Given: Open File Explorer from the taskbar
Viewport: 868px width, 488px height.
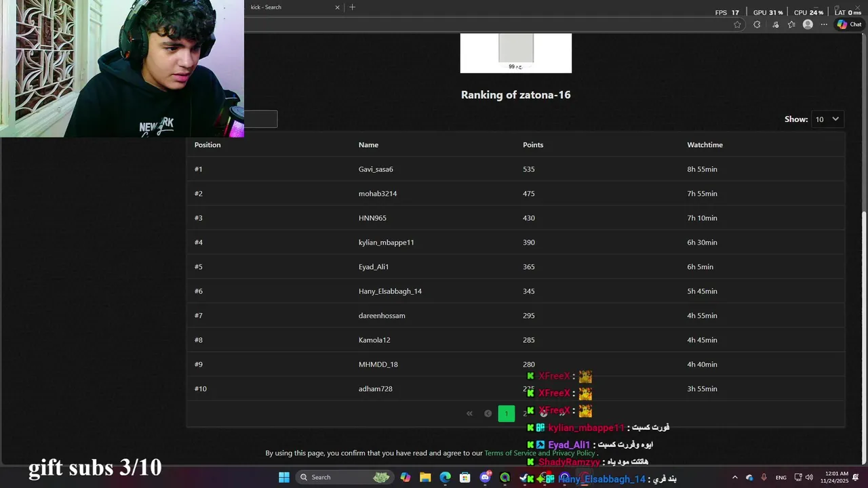Looking at the screenshot, I should (x=425, y=477).
